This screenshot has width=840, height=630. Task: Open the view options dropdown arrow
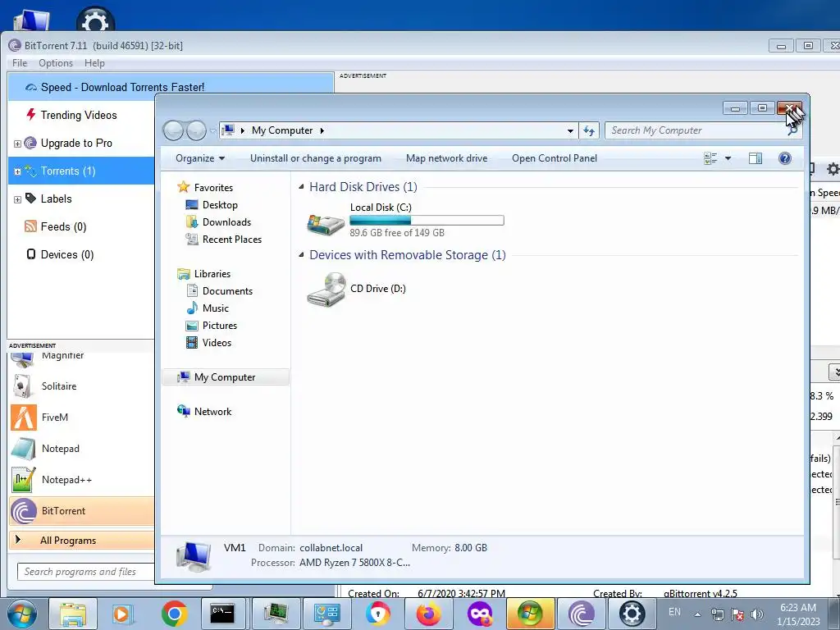click(728, 158)
